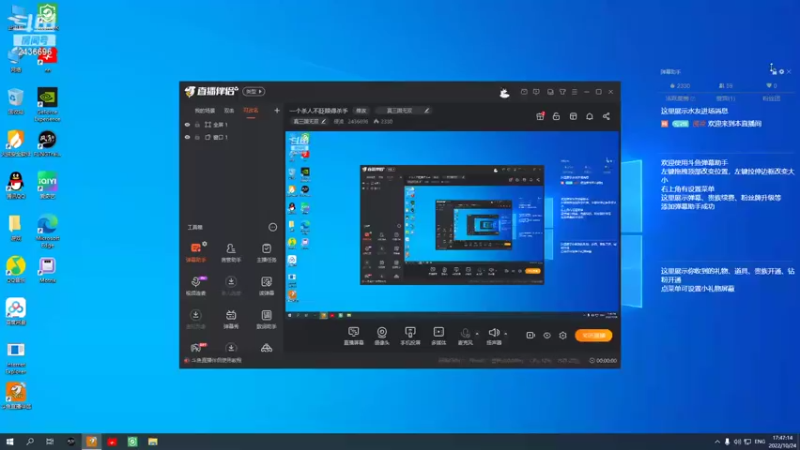Viewport: 800px width, 450px height.
Task: Select the 窗口 1 source row
Action: tap(232, 137)
